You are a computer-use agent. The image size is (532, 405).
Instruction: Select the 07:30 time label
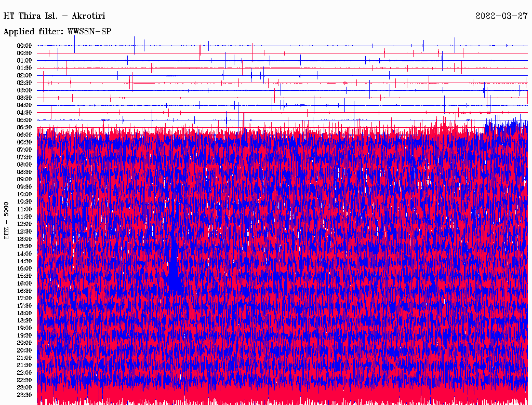point(24,157)
